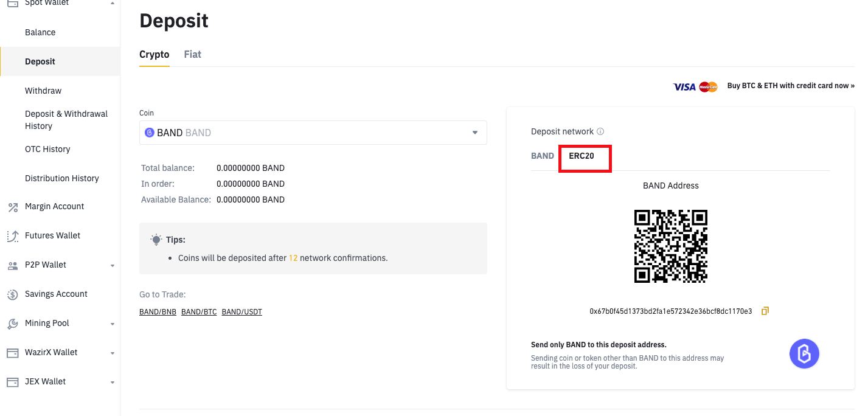The width and height of the screenshot is (868, 416).
Task: Select the ERC20 deposit network tab
Action: 582,156
